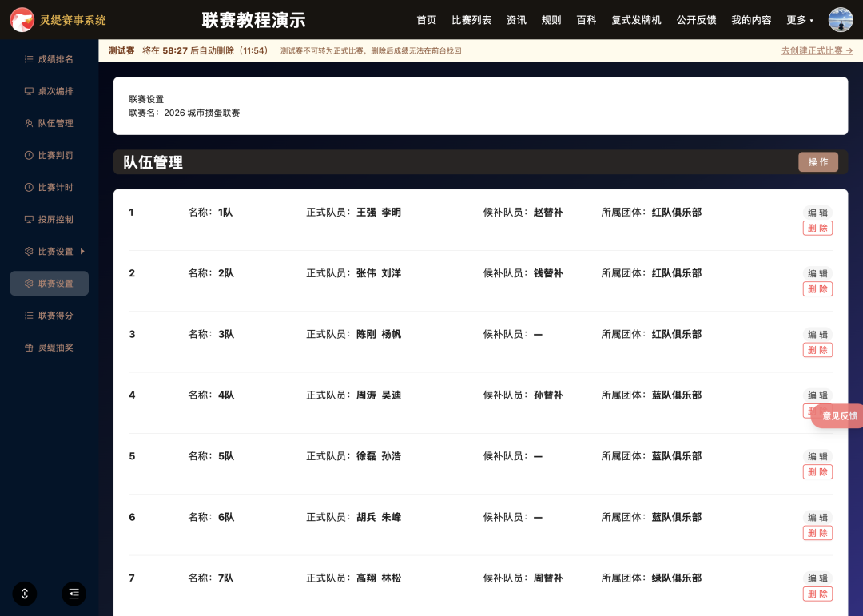Open 规则 in top navigation
Image resolution: width=863 pixels, height=616 pixels.
click(x=551, y=20)
